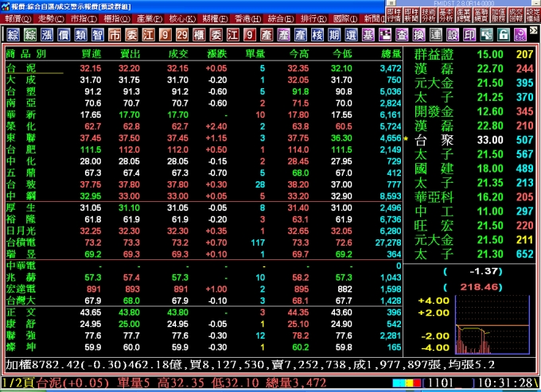
Task: Open the 綜合(E) menu
Action: [281, 18]
